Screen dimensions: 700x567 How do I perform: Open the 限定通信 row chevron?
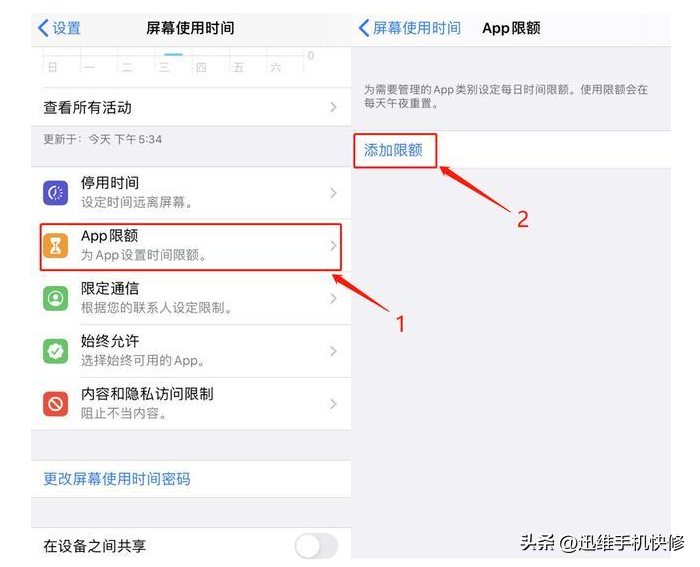click(x=333, y=298)
